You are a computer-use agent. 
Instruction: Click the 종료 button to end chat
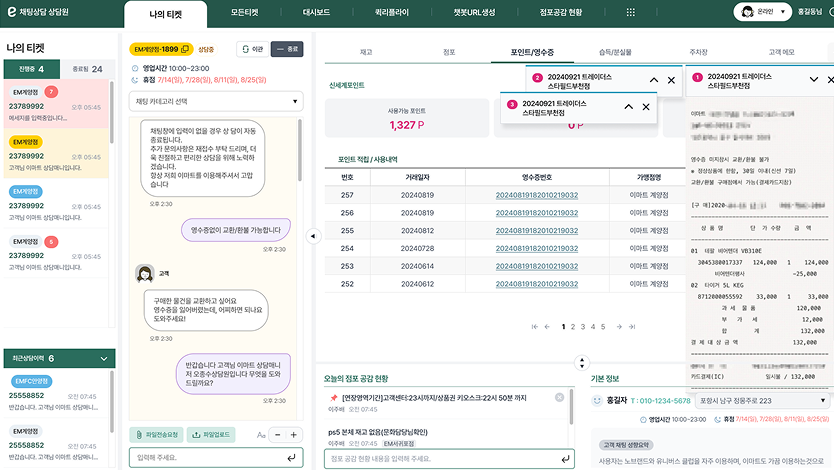pos(286,48)
